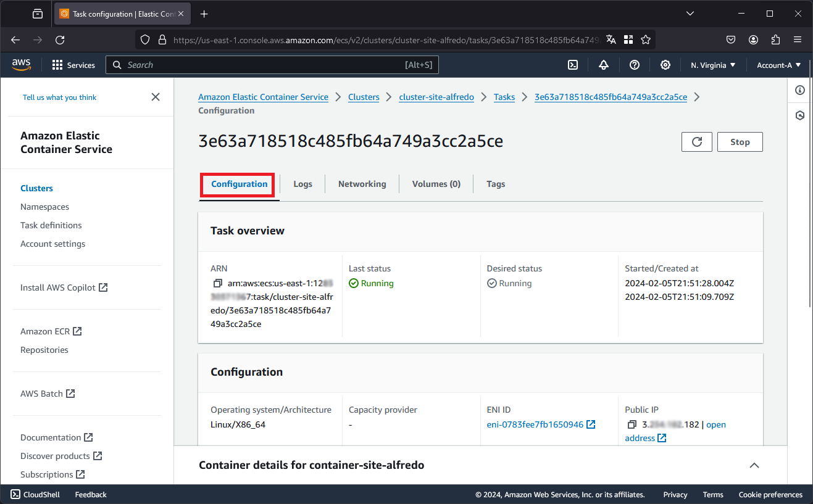Open AWS notifications bell
This screenshot has width=813, height=504.
point(604,65)
